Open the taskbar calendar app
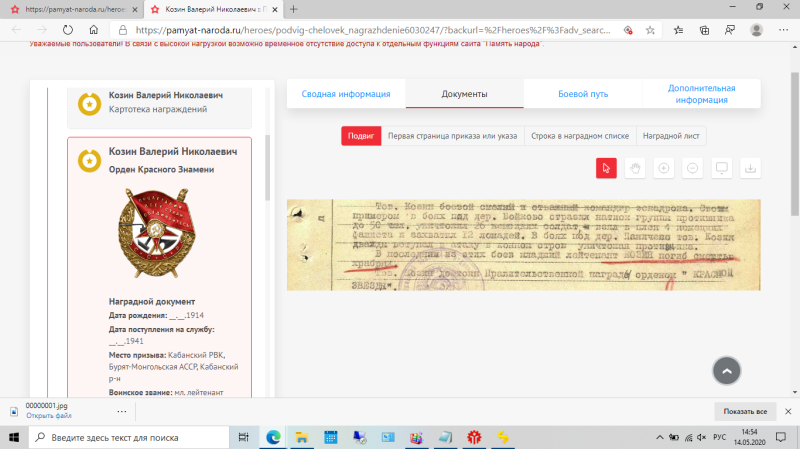800x449 pixels. [331, 437]
